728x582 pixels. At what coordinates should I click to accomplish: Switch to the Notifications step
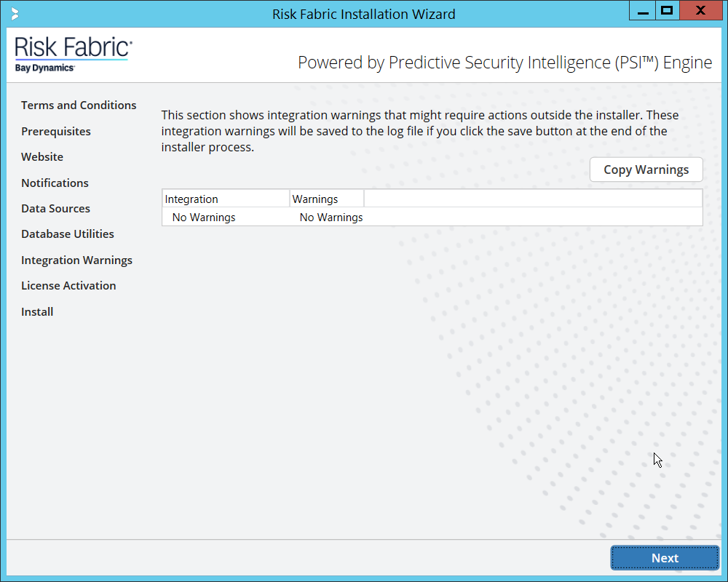[55, 183]
